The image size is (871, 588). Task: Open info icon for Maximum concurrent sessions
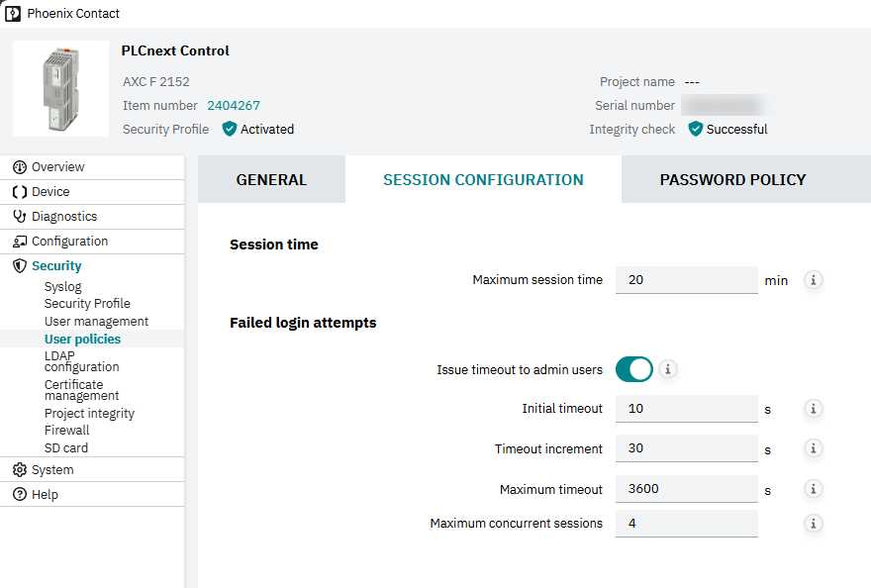coord(814,524)
